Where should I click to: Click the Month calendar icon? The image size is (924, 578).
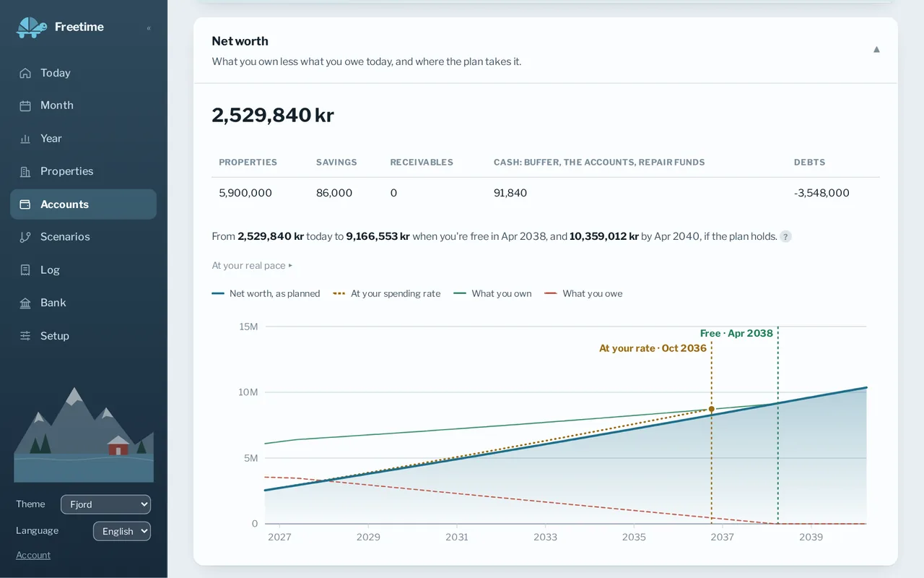pyautogui.click(x=25, y=105)
